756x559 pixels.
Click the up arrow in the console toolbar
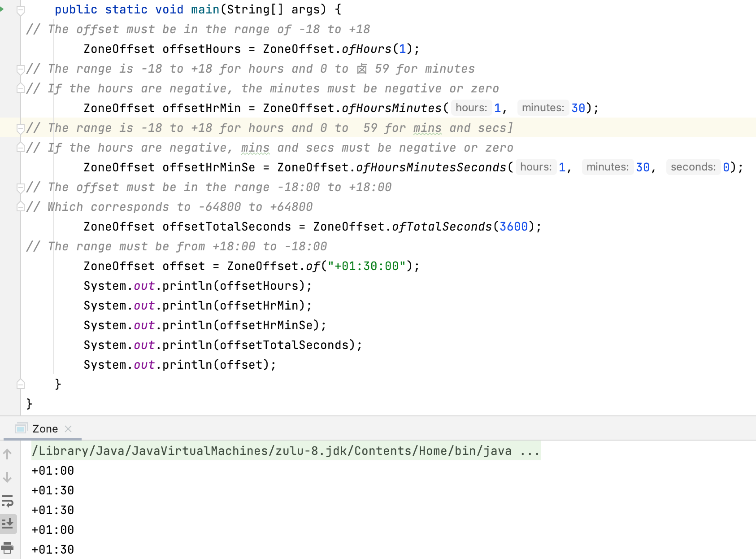(7, 454)
